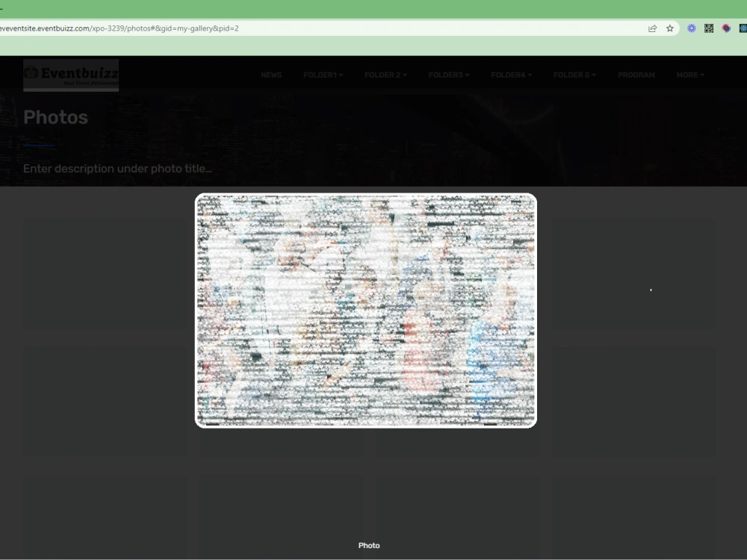Viewport: 747px width, 560px height.
Task: Click the purple spinner extension icon
Action: coord(691,28)
